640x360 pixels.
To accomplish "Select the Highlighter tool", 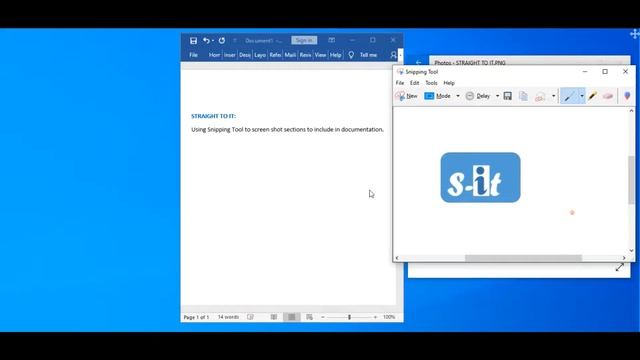I will (x=593, y=96).
